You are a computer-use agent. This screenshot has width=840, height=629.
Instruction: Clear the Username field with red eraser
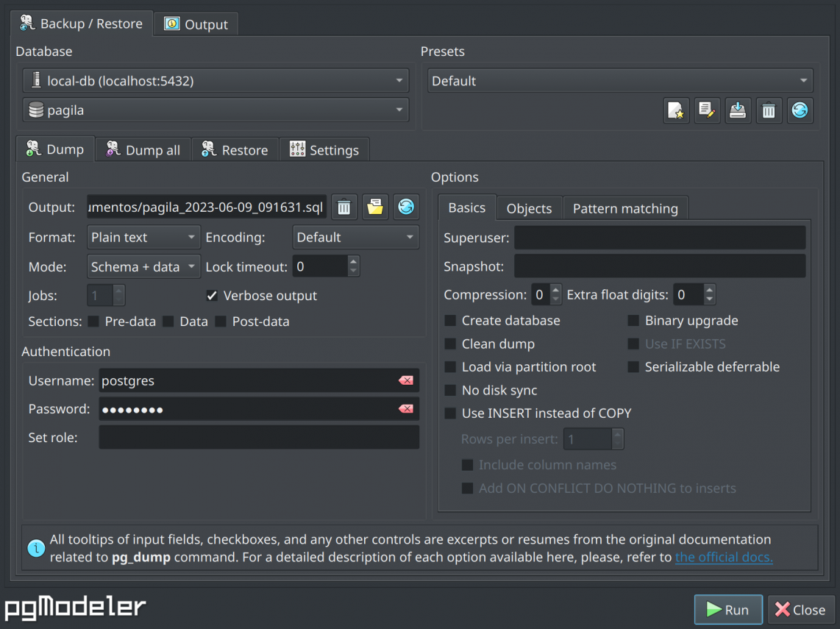coord(405,380)
